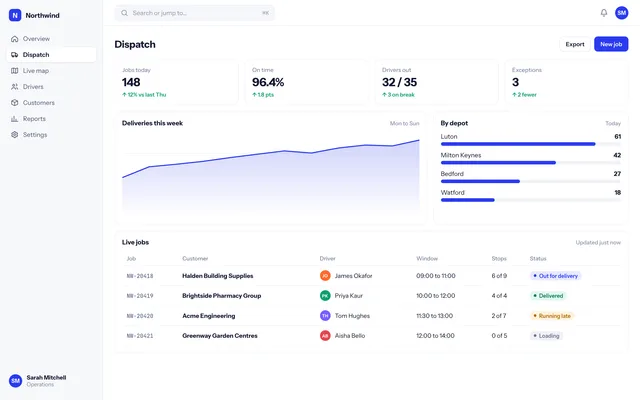Click the Bedford depot progress bar
Screen dimensions: 640x400
tap(531, 181)
